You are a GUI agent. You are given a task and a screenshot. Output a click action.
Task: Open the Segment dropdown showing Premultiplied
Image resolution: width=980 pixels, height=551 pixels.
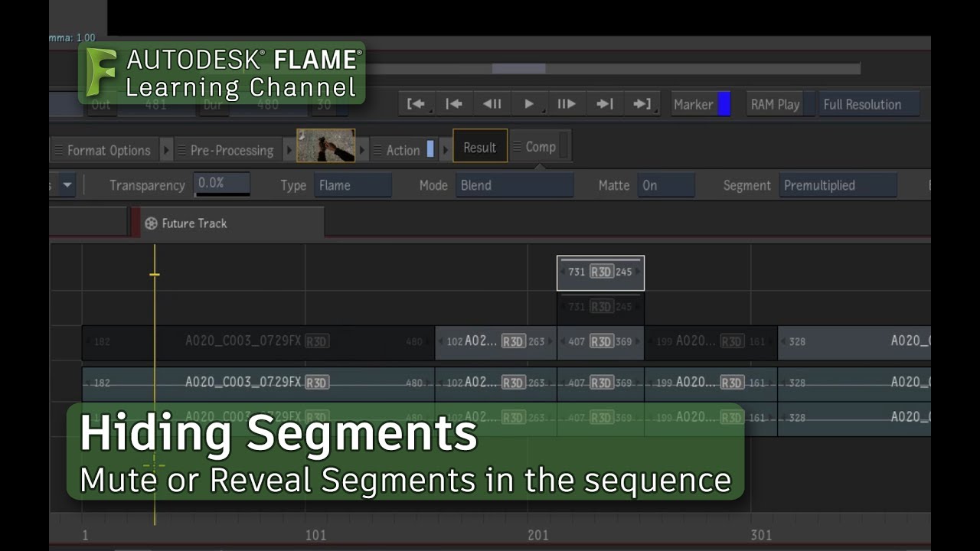(838, 185)
